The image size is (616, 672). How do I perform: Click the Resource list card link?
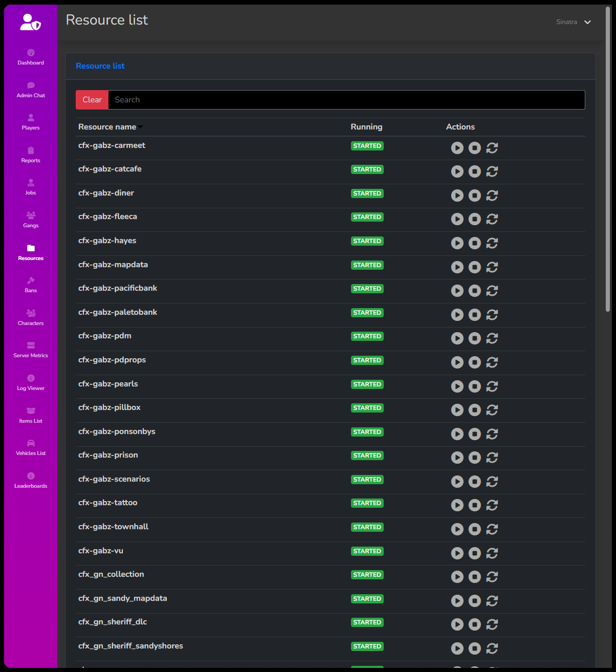tap(100, 66)
